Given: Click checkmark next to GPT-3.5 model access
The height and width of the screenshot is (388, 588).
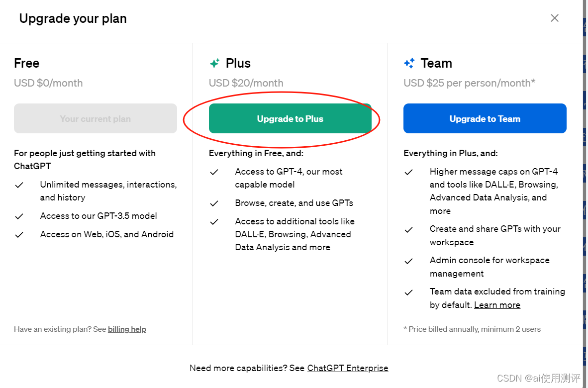Looking at the screenshot, I should [x=19, y=216].
